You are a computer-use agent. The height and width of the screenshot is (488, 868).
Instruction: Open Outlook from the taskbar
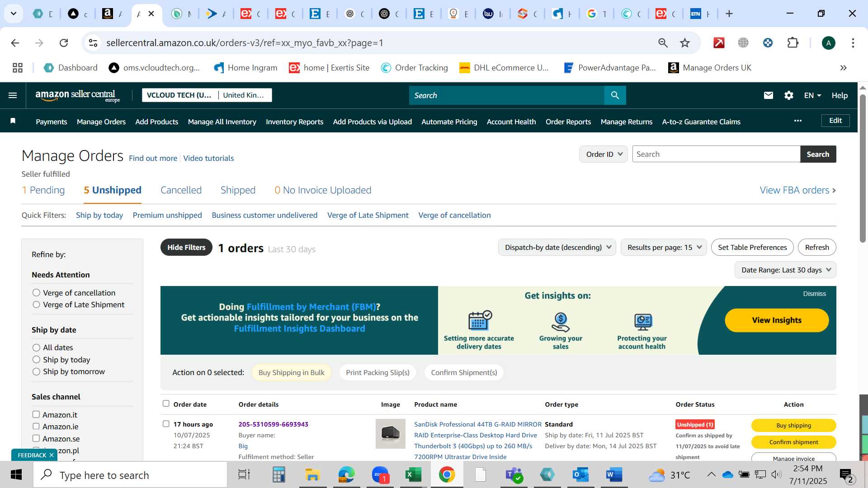[580, 475]
